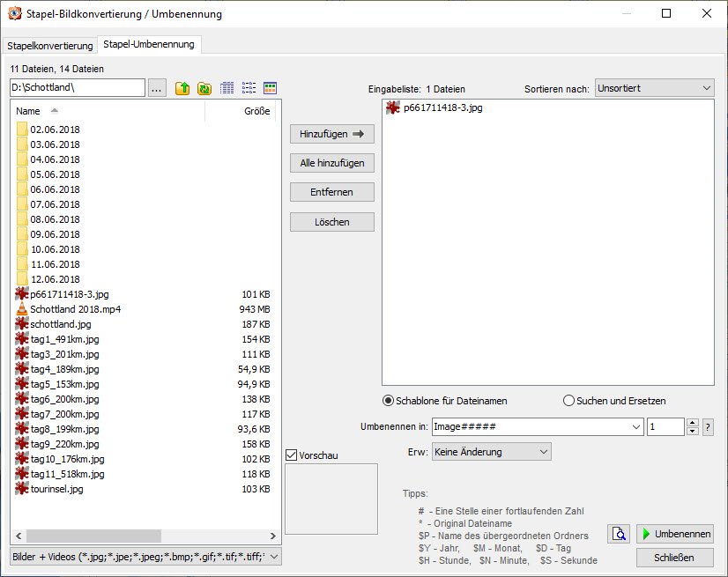Open the file type filter dropdown
Screen dimensions: 728x577
[x=145, y=557]
